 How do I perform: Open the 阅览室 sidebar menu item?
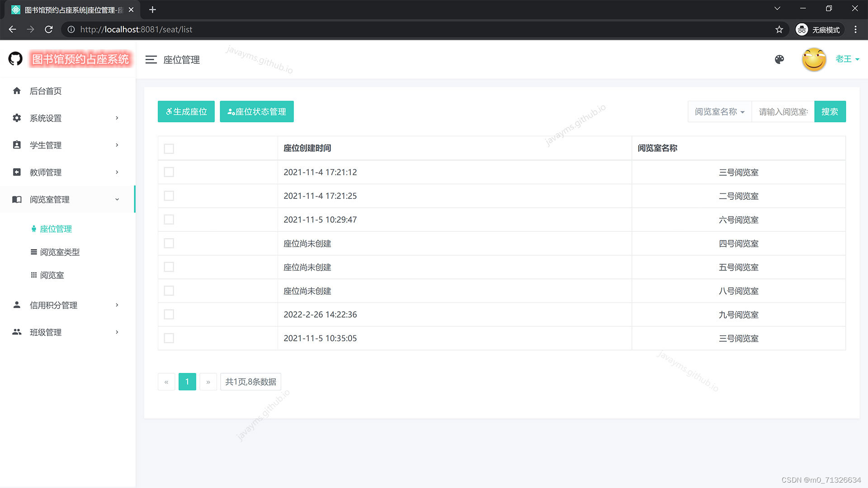point(52,275)
